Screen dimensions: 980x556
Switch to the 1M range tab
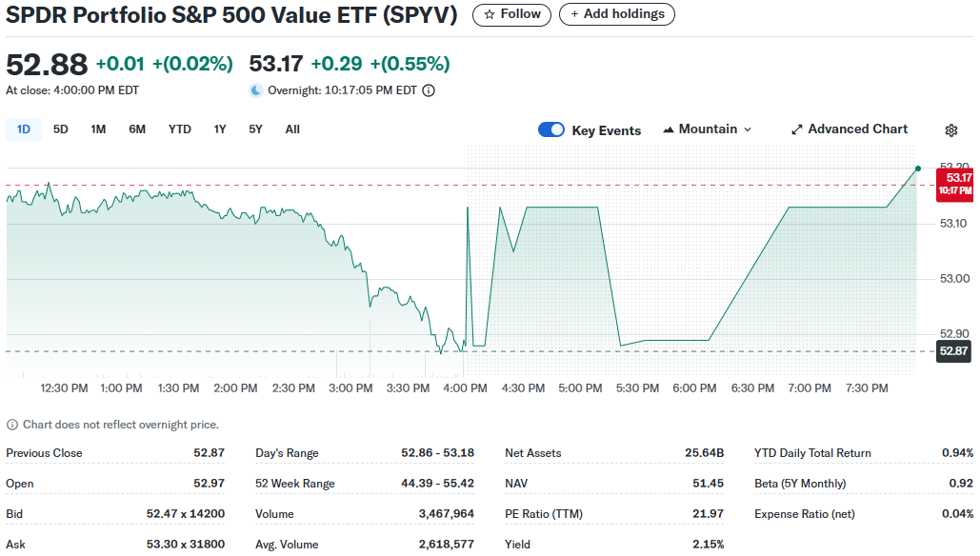[98, 129]
